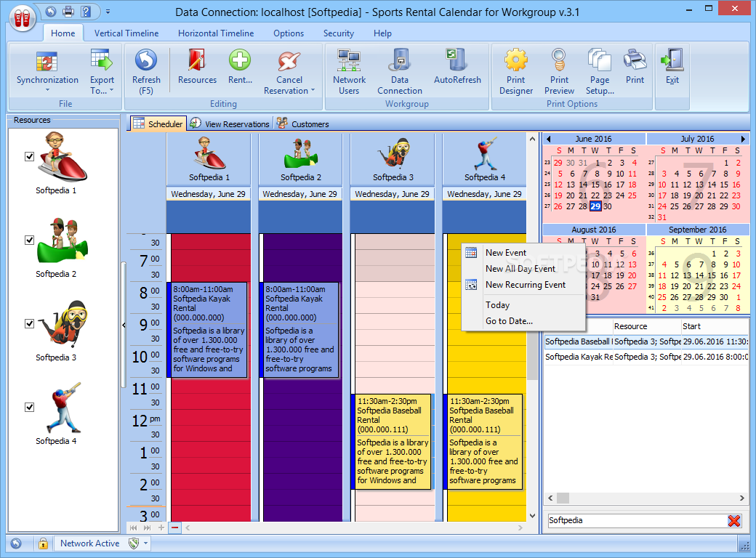Viewport: 756px width, 558px height.
Task: Open the Help ribbon tab
Action: [x=382, y=33]
